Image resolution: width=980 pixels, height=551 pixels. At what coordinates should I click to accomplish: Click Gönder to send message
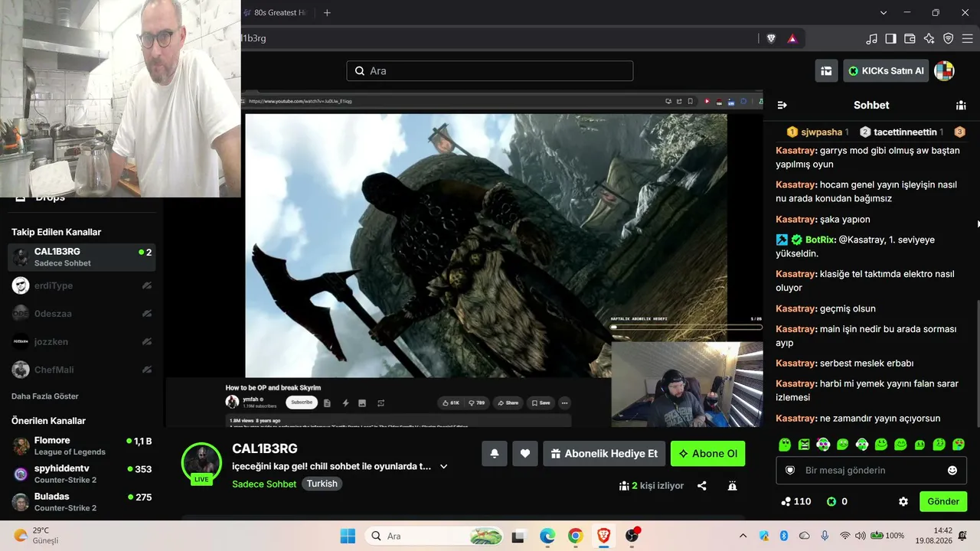point(943,501)
